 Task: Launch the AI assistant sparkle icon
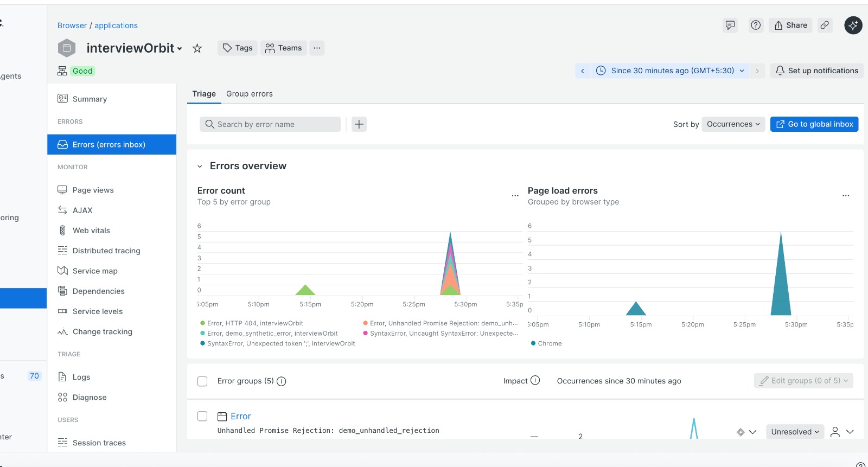853,25
